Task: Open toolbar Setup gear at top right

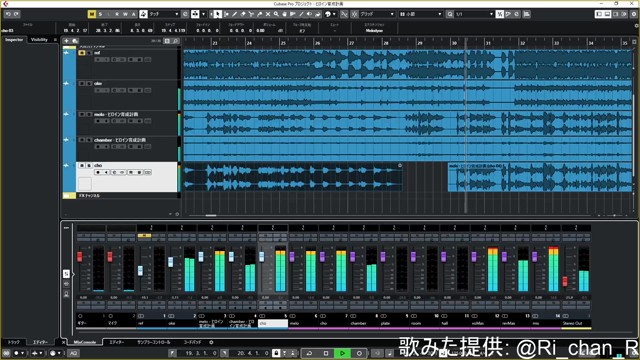Action: click(634, 14)
